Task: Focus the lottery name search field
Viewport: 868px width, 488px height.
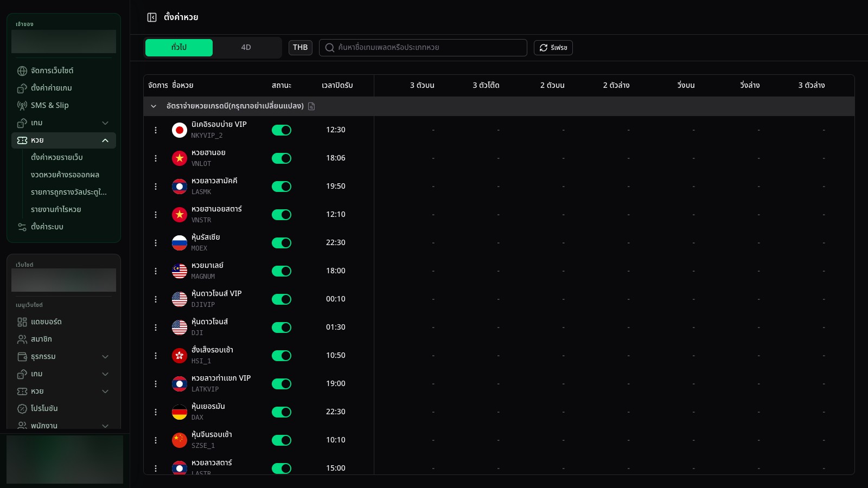Action: click(423, 48)
